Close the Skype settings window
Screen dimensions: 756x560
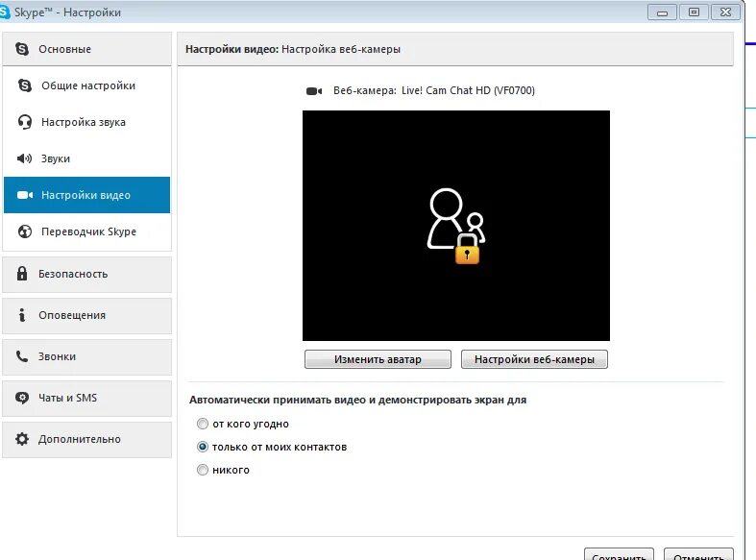725,12
